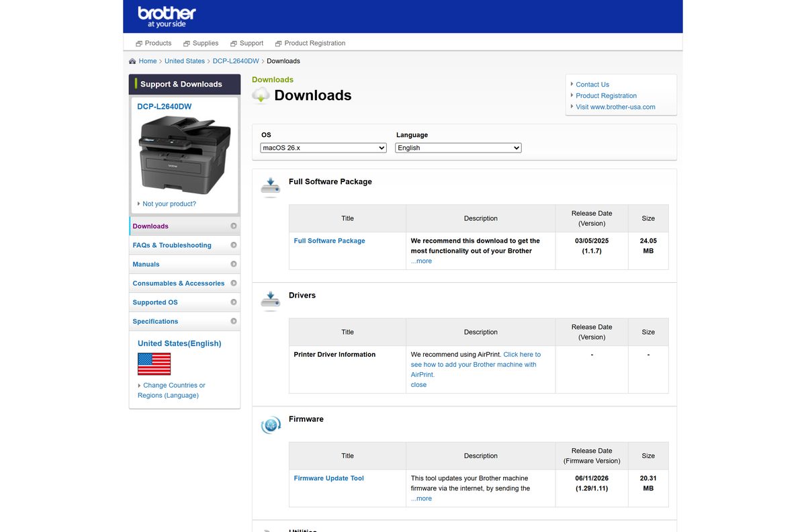Viewport: 806px width, 532px height.
Task: Click the external-window icon beside Product Registration
Action: (x=278, y=44)
